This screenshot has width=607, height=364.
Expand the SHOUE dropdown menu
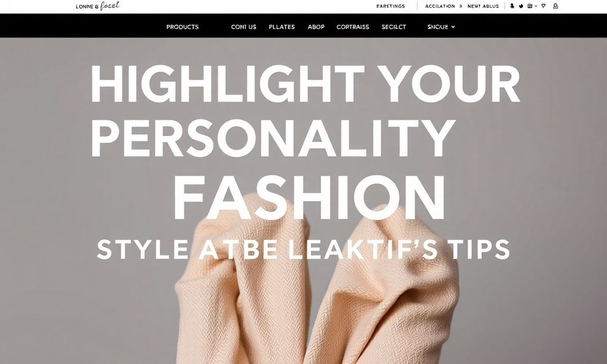point(441,27)
